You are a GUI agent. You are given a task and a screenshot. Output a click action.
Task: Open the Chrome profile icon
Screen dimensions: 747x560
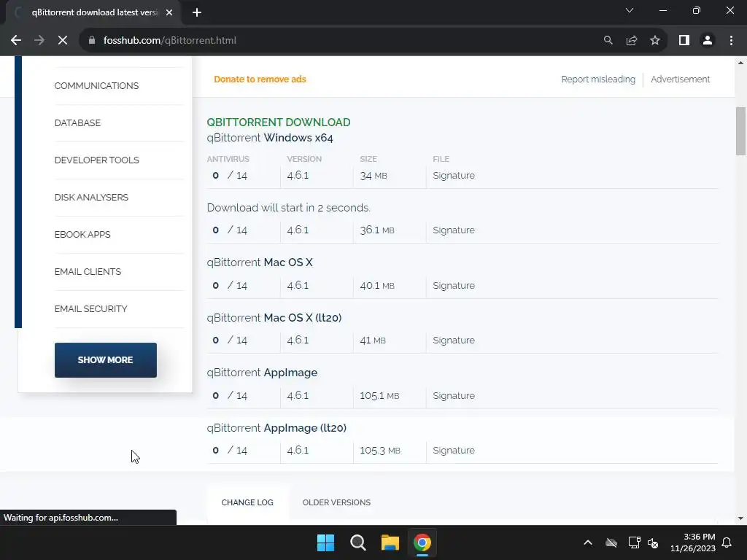point(708,41)
